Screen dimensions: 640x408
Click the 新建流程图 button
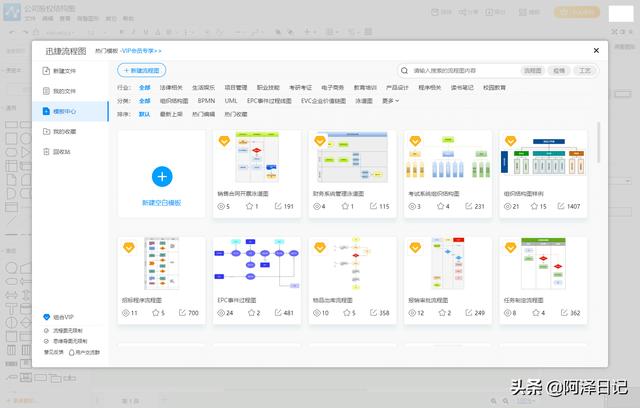tap(142, 71)
